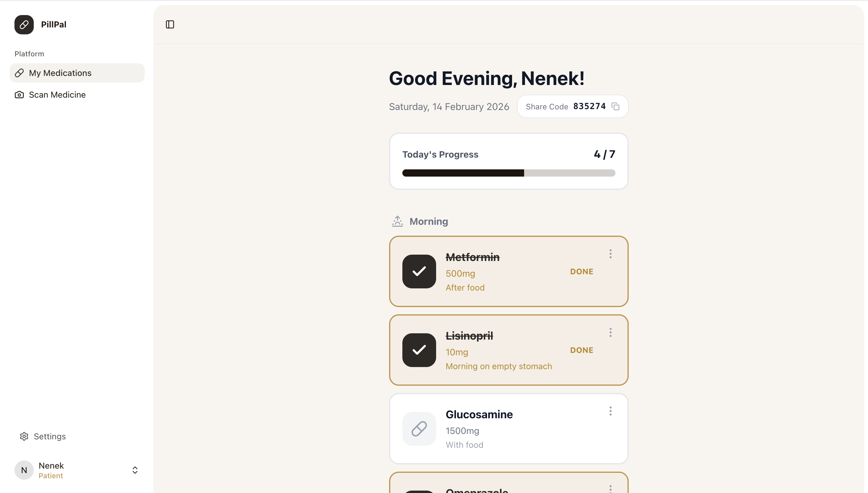Image resolution: width=868 pixels, height=493 pixels.
Task: Click the Today's Progress bar
Action: [x=508, y=173]
